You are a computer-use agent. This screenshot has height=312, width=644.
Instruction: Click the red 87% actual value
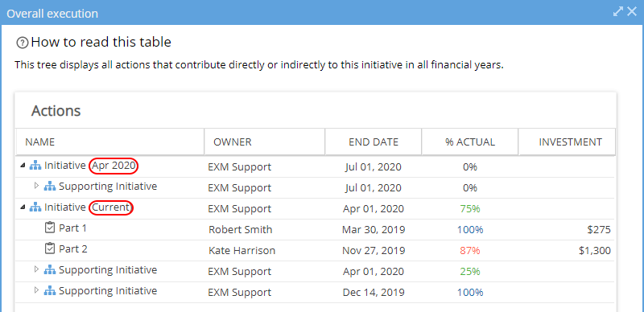tap(470, 250)
